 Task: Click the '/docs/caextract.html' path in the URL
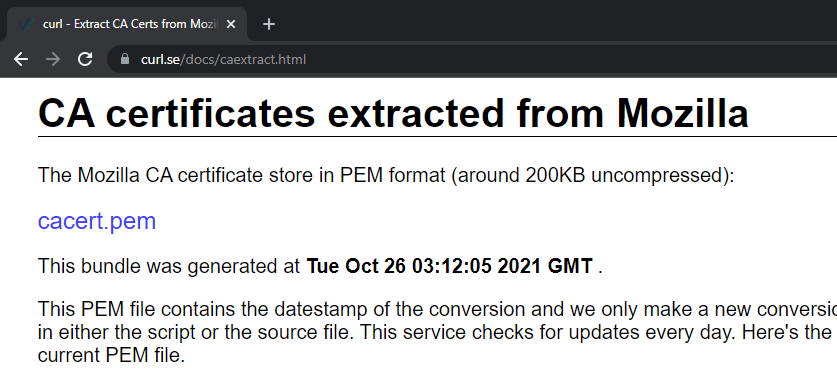243,59
